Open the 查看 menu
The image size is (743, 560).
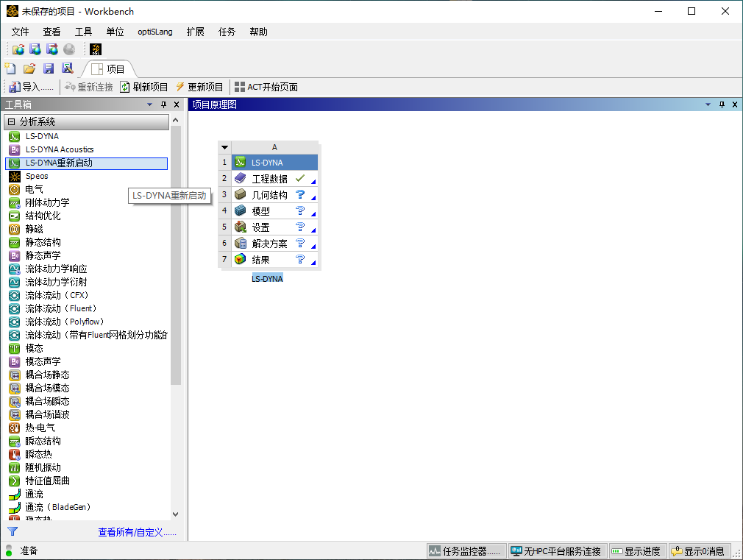(x=51, y=32)
